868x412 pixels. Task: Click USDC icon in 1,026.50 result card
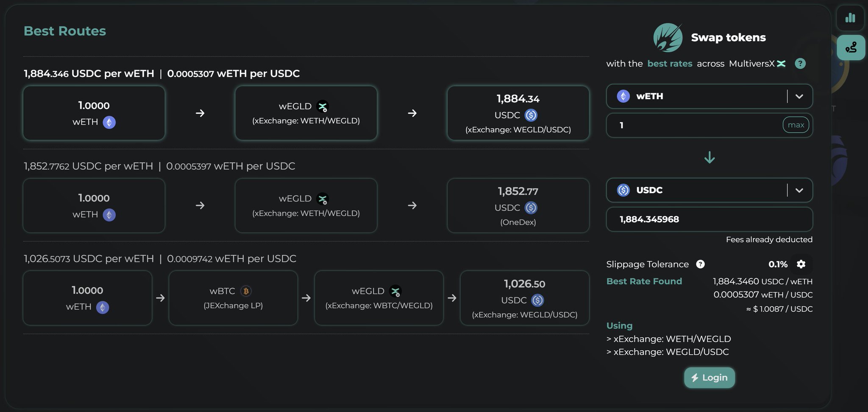tap(537, 300)
